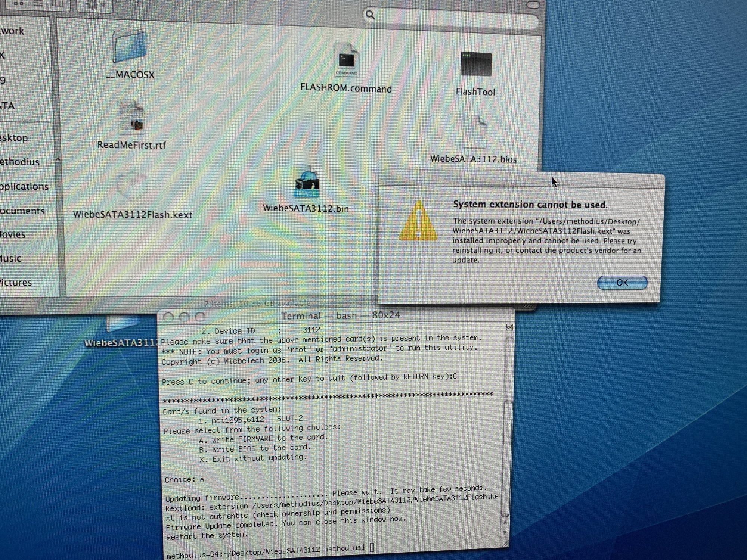Switch Finder to column view
The image size is (747, 560).
(x=57, y=3)
